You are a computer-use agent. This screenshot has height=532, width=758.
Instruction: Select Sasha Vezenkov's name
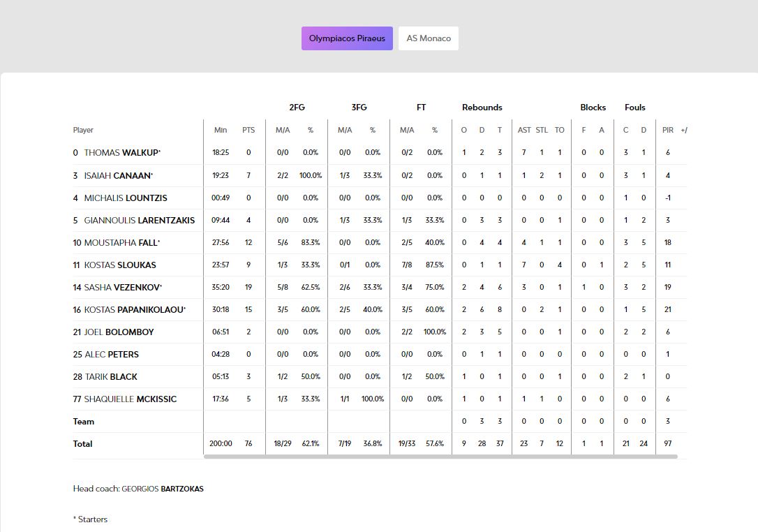(123, 287)
